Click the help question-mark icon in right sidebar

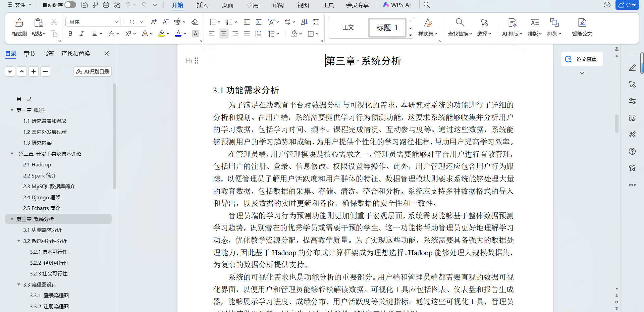tap(632, 152)
